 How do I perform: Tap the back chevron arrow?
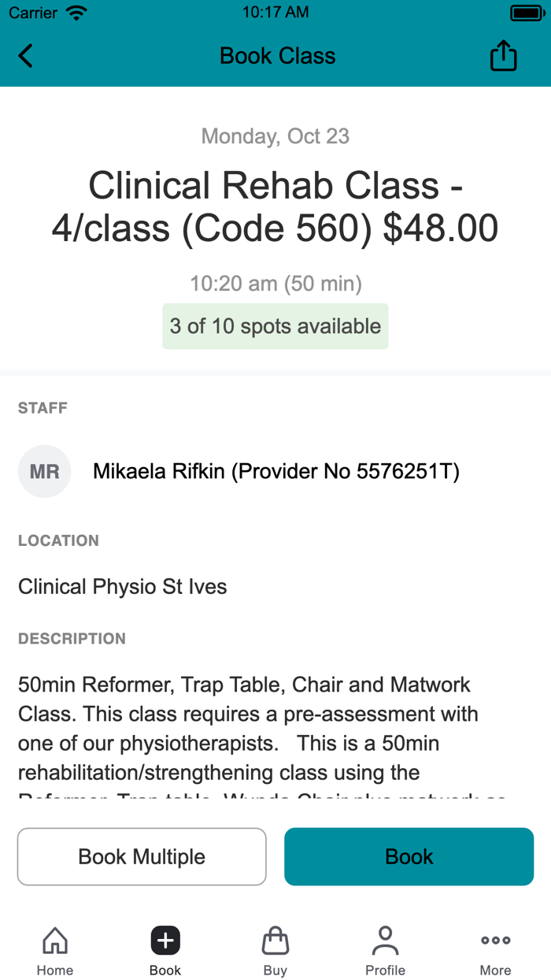tap(24, 56)
